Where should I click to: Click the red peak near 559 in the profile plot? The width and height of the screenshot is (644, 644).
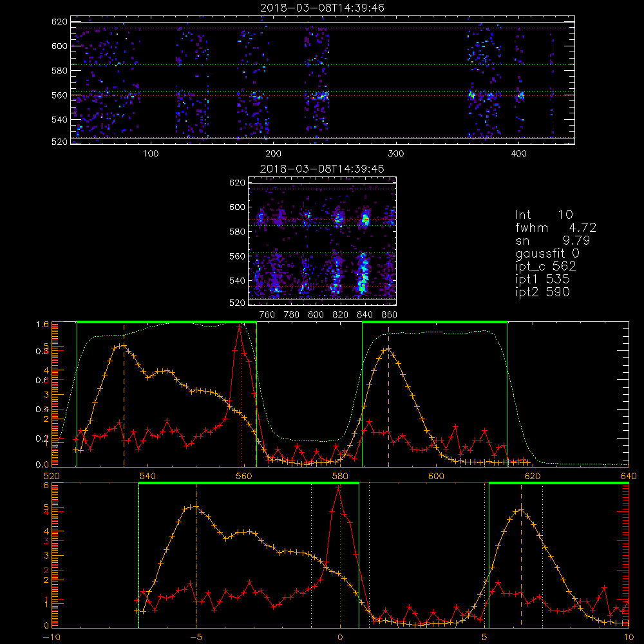coord(240,327)
